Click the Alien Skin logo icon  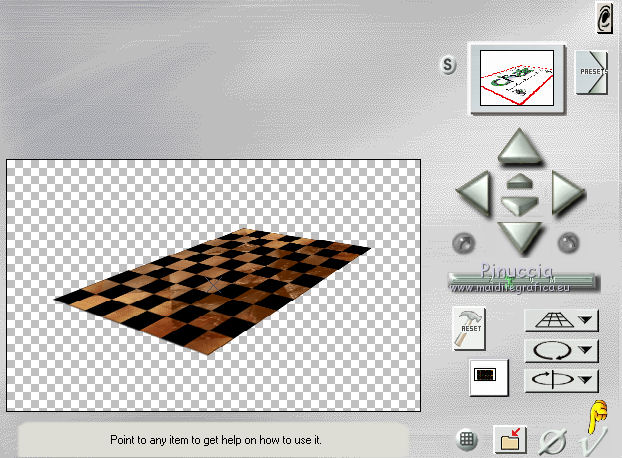[605, 17]
